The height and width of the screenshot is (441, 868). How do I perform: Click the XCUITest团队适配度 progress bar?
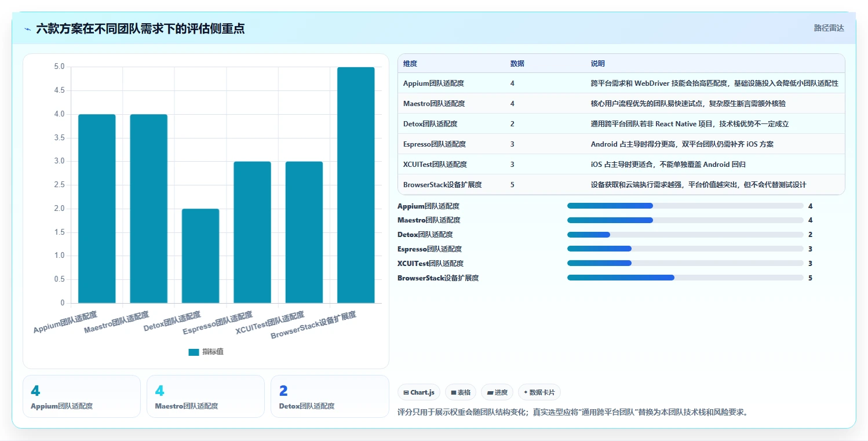[x=685, y=264]
